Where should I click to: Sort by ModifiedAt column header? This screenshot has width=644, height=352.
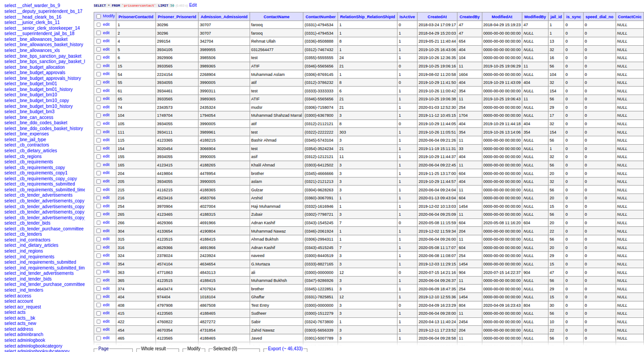coord(502,17)
